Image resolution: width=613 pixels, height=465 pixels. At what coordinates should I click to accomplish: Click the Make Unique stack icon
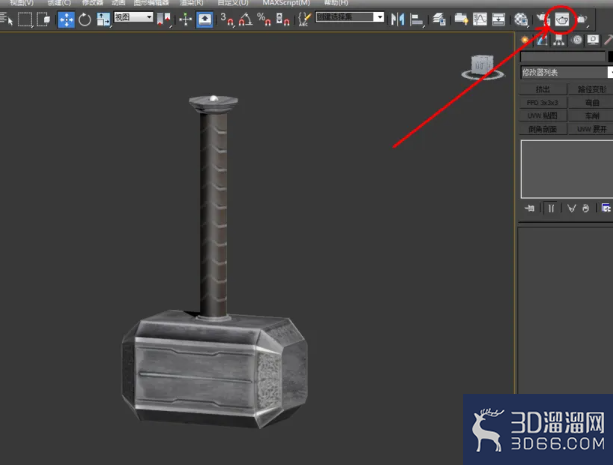coord(571,208)
